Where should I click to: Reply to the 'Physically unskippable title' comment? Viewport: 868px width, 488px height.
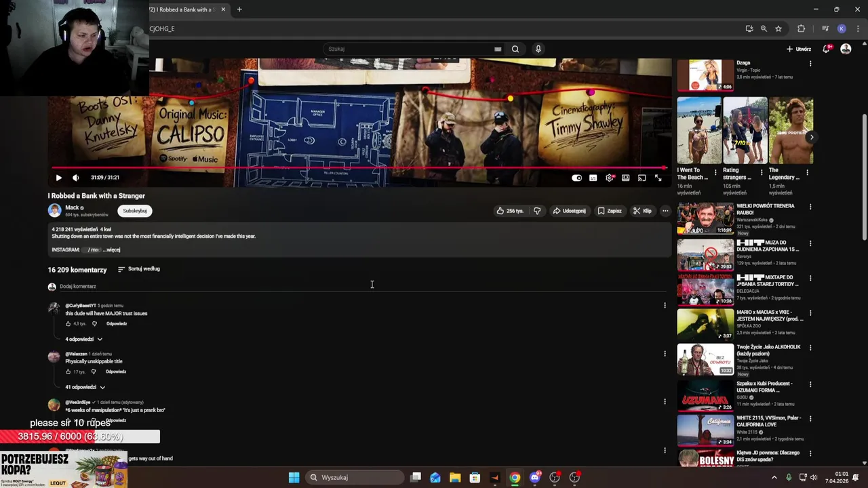click(x=116, y=372)
